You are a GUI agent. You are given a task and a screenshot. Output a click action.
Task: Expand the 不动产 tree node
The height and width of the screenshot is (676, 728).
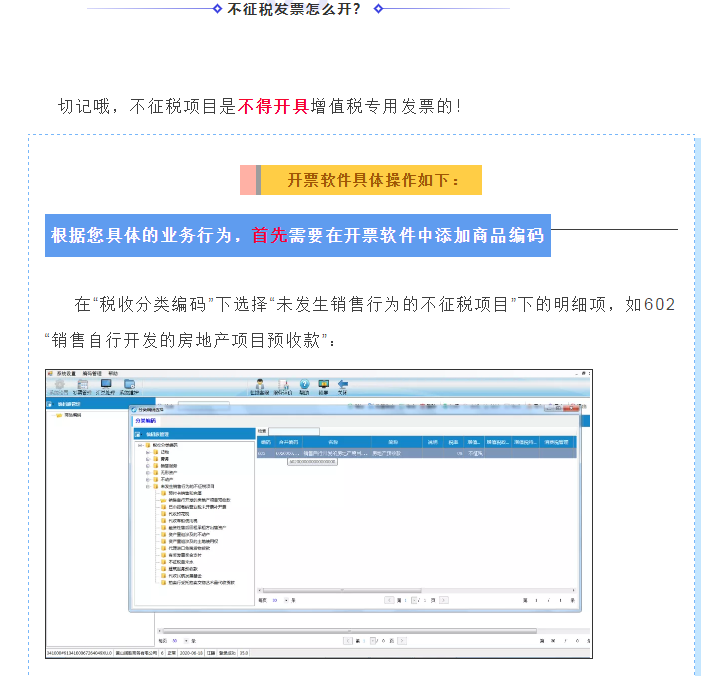[148, 479]
